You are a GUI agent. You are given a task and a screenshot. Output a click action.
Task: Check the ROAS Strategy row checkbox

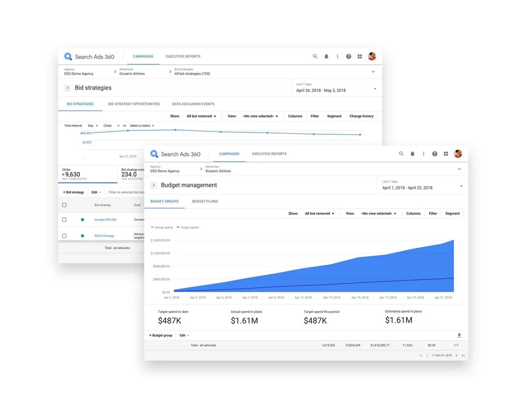(64, 235)
